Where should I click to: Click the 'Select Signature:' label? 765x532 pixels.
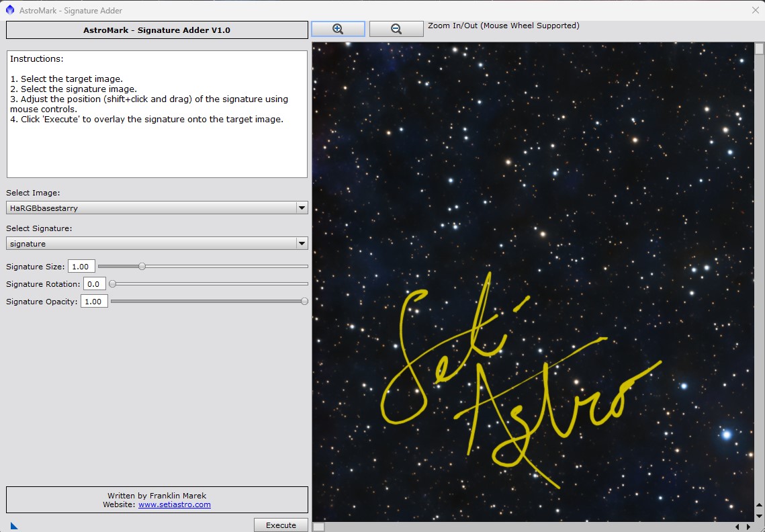point(39,228)
